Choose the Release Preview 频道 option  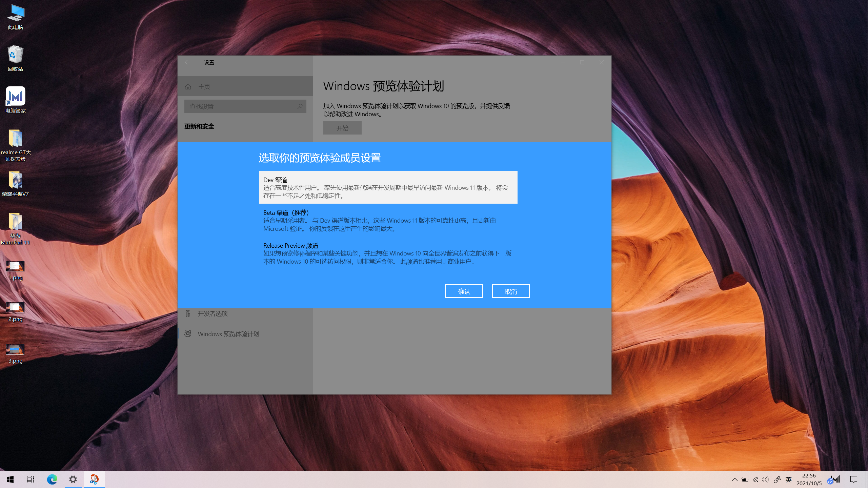click(x=388, y=253)
